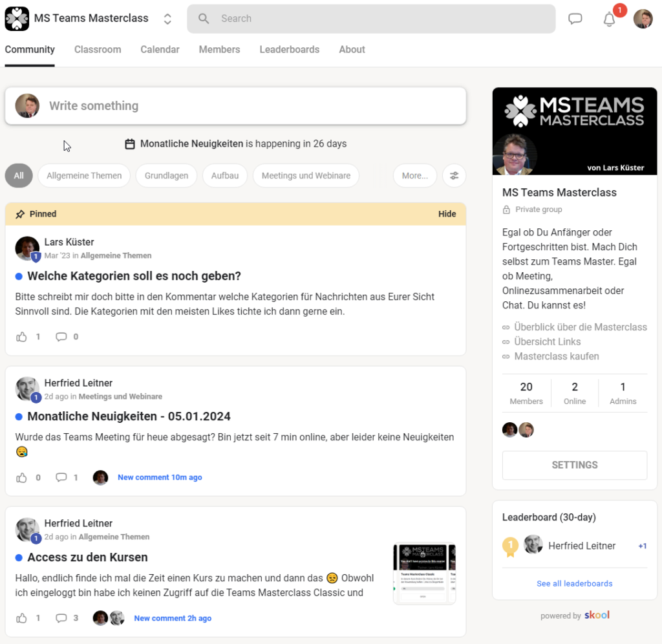Click Herfried Leitner's avatar on Access zu den Kursen post

pos(27,530)
